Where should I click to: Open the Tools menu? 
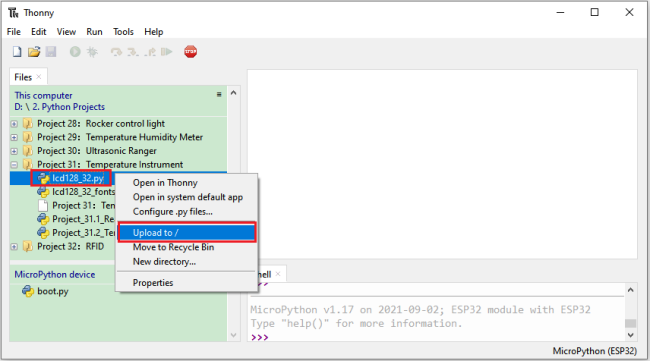(123, 32)
